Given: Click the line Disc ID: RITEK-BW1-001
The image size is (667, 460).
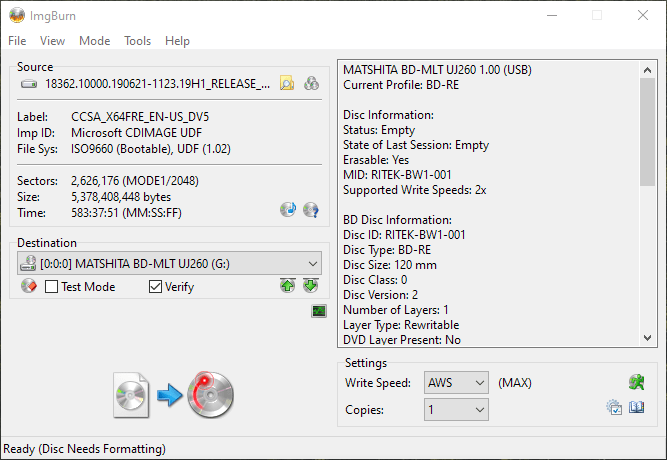Looking at the screenshot, I should (x=404, y=235).
